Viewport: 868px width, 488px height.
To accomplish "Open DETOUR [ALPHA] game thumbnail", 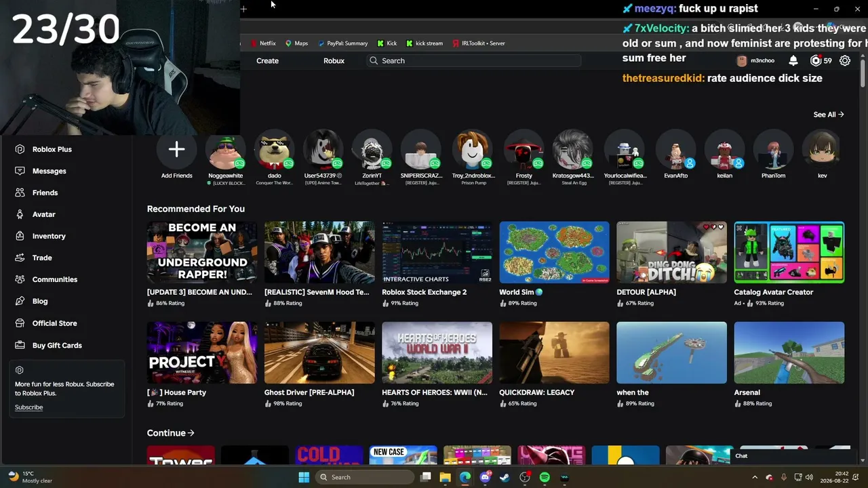I will [x=671, y=252].
